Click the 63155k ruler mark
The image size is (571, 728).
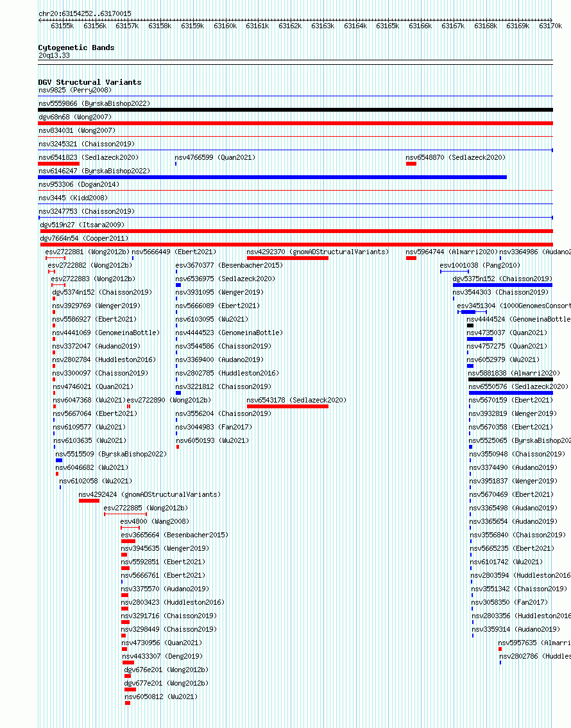point(62,26)
